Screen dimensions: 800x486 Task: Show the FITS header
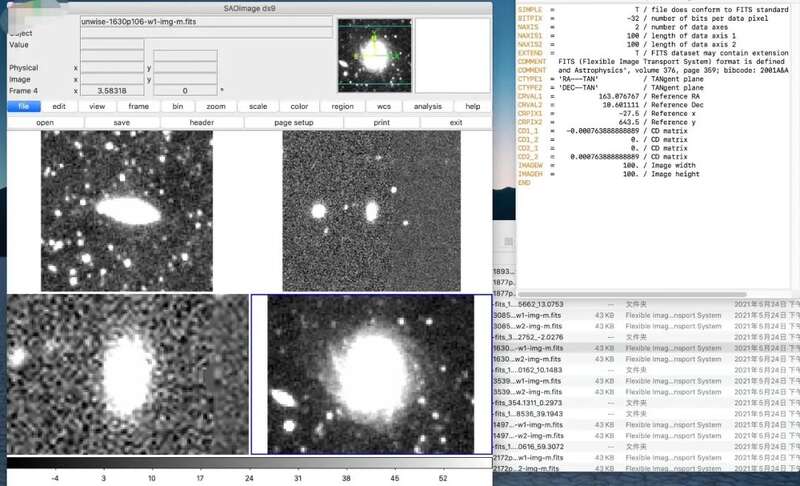pos(201,122)
